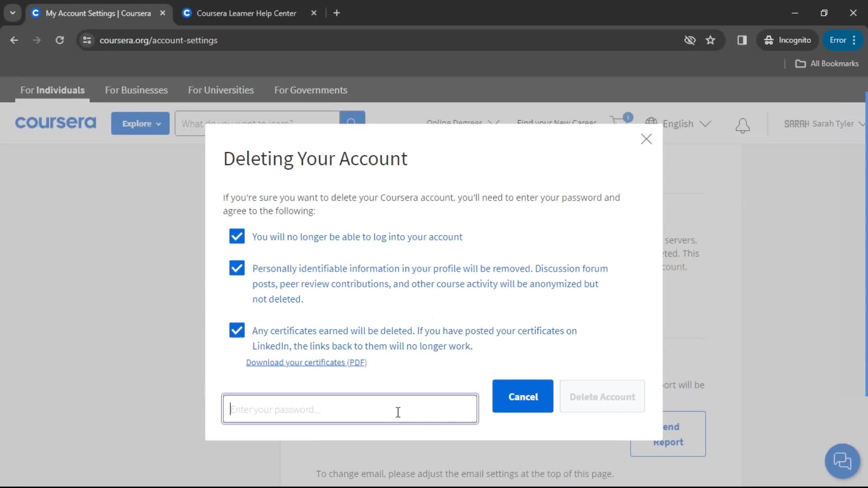This screenshot has height=488, width=868.
Task: Open the tab search dropdown
Action: [x=13, y=13]
